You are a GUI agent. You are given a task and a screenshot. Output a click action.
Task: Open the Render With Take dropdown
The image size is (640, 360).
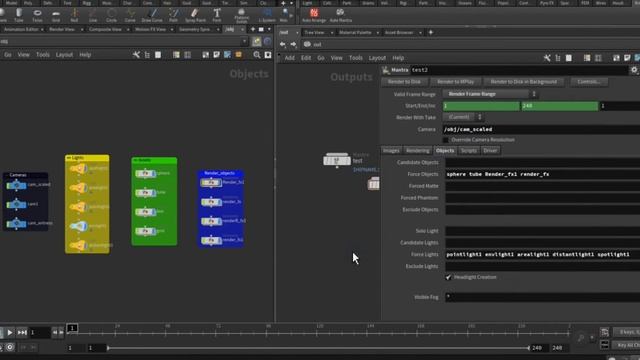[x=463, y=117]
